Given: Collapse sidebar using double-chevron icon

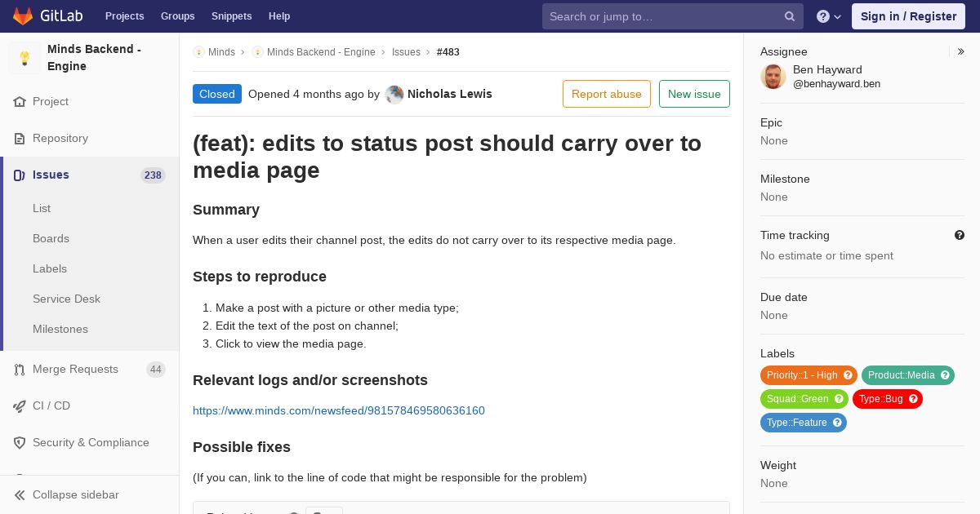Looking at the screenshot, I should click(20, 495).
